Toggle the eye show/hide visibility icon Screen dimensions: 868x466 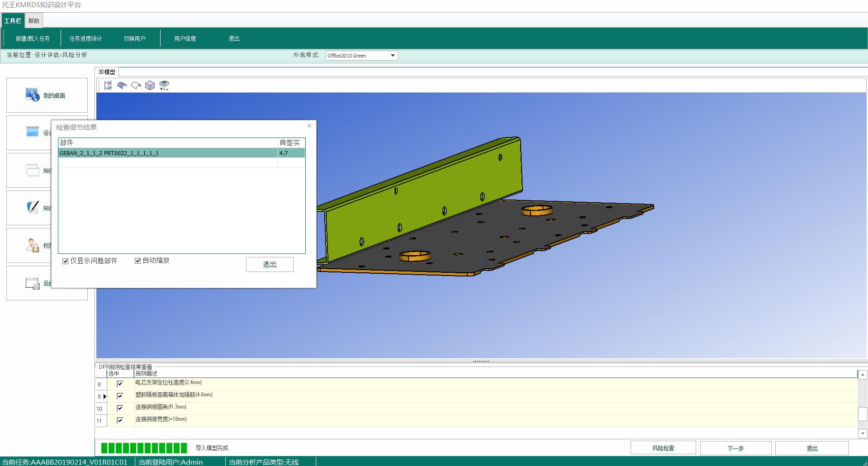(x=164, y=85)
